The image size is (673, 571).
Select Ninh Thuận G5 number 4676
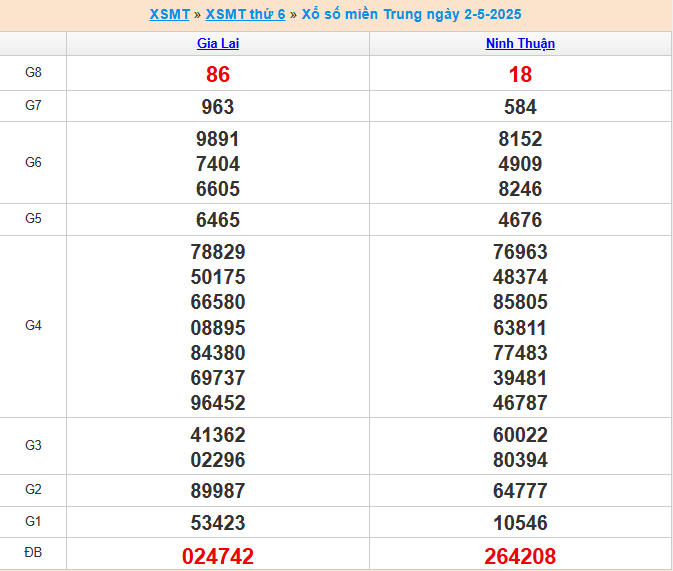(x=520, y=220)
